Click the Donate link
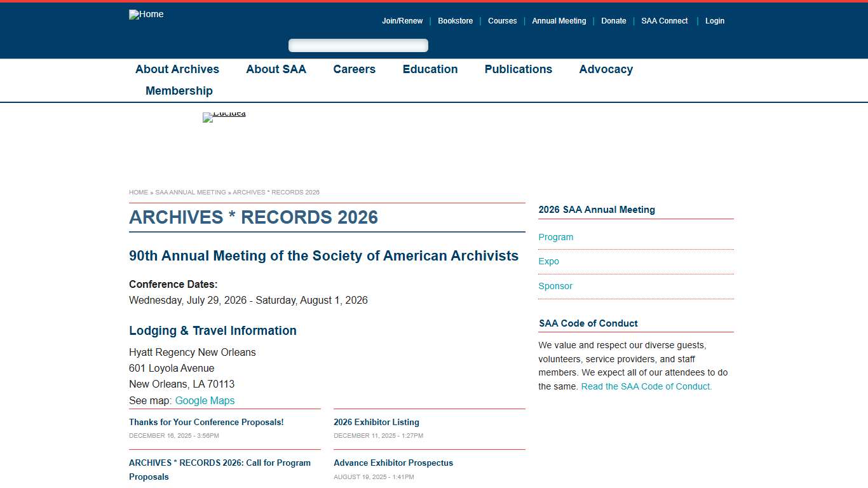The height and width of the screenshot is (488, 868). point(613,20)
